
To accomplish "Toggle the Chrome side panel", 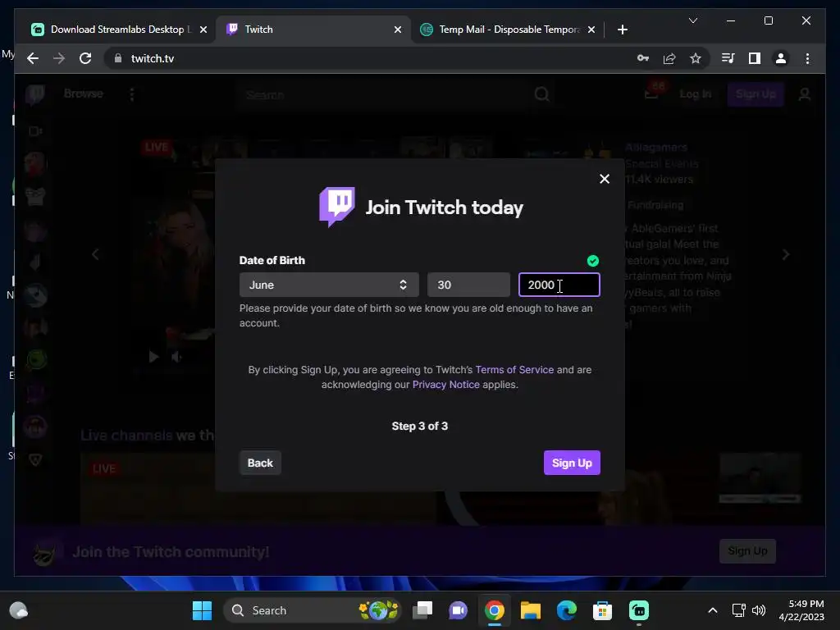I will [755, 58].
